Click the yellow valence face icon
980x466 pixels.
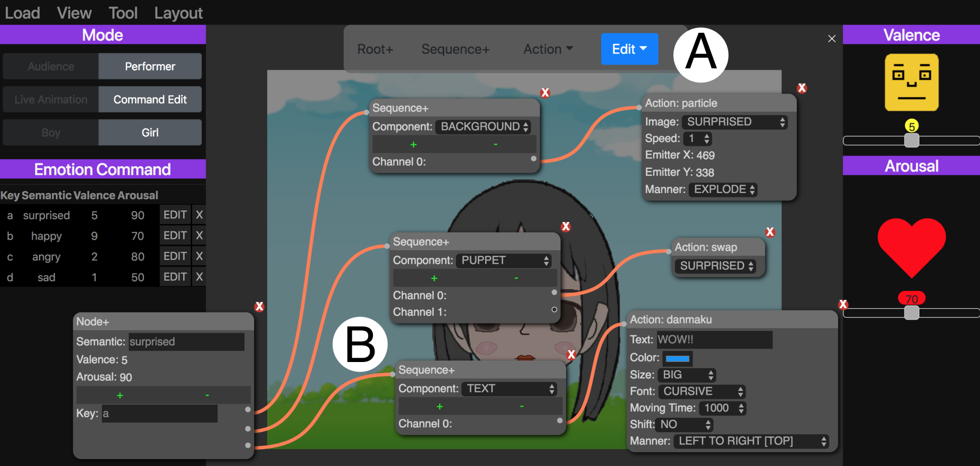(x=912, y=82)
